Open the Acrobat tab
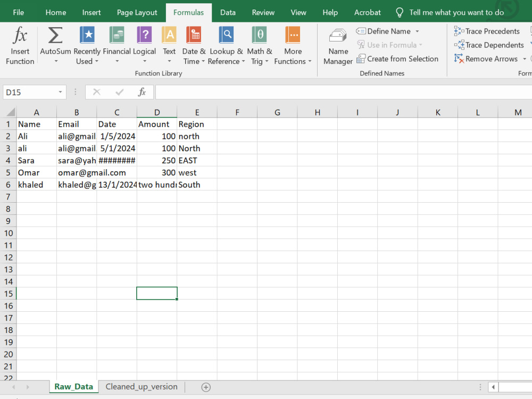Viewport: 532px width, 399px height. click(x=367, y=13)
